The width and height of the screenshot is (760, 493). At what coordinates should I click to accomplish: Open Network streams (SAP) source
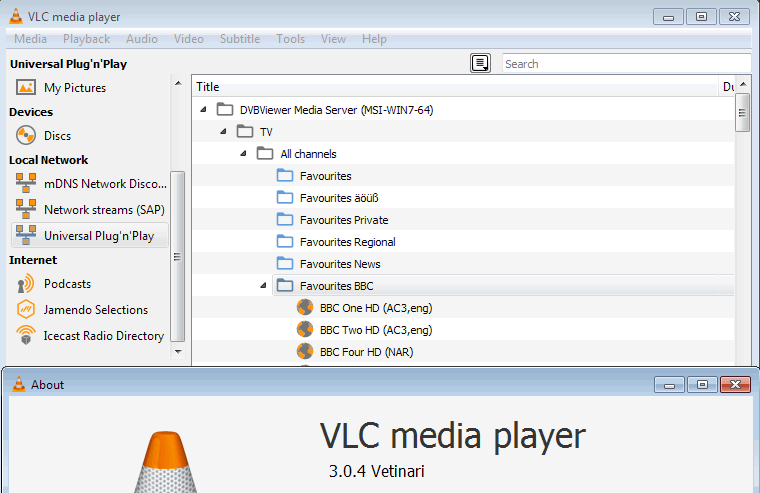(x=90, y=209)
